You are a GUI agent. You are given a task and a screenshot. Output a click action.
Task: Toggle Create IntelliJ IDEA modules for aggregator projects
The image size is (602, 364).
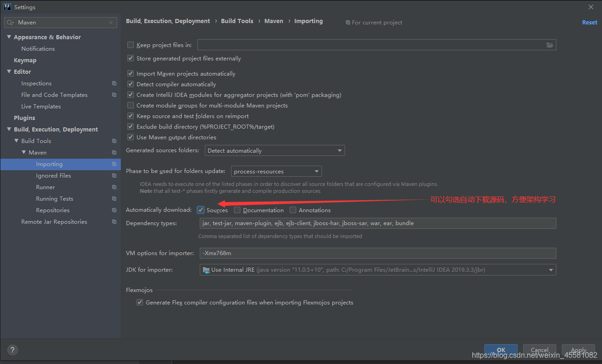(x=131, y=95)
